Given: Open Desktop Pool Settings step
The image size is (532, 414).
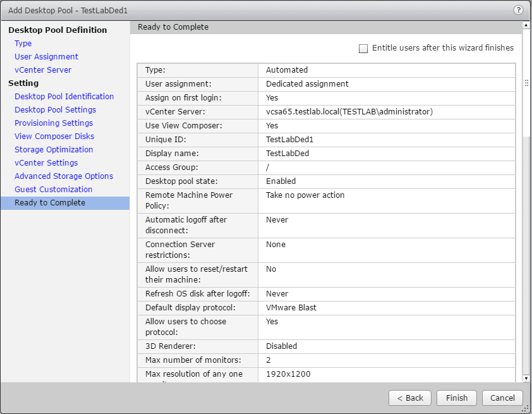Looking at the screenshot, I should click(x=56, y=110).
